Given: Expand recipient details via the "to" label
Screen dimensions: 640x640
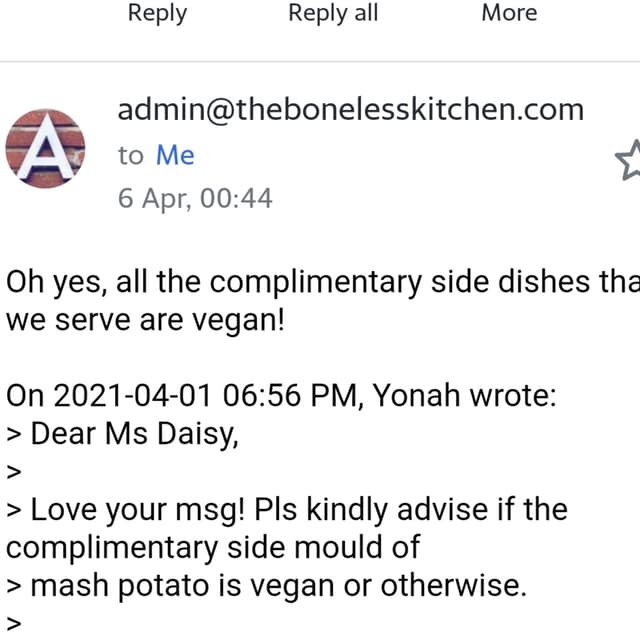Looking at the screenshot, I should (x=131, y=156).
